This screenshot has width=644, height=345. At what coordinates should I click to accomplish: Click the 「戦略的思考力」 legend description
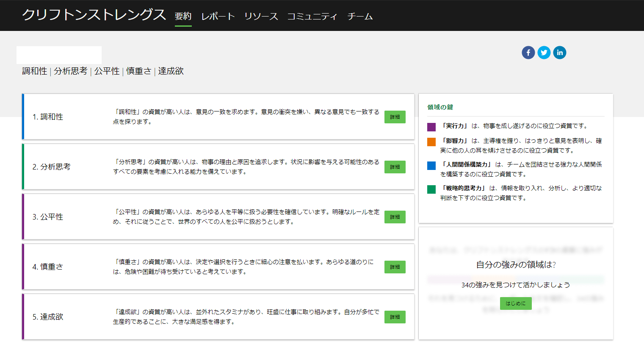pos(521,193)
